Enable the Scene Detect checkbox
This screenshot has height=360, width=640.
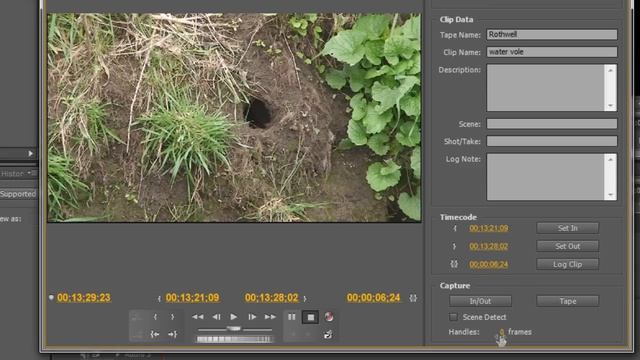tap(453, 317)
